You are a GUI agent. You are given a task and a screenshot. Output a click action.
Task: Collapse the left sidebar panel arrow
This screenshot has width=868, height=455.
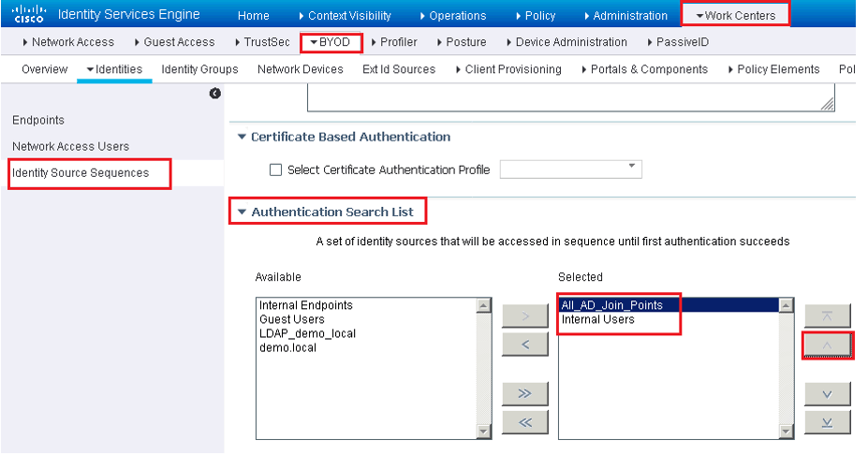click(214, 94)
